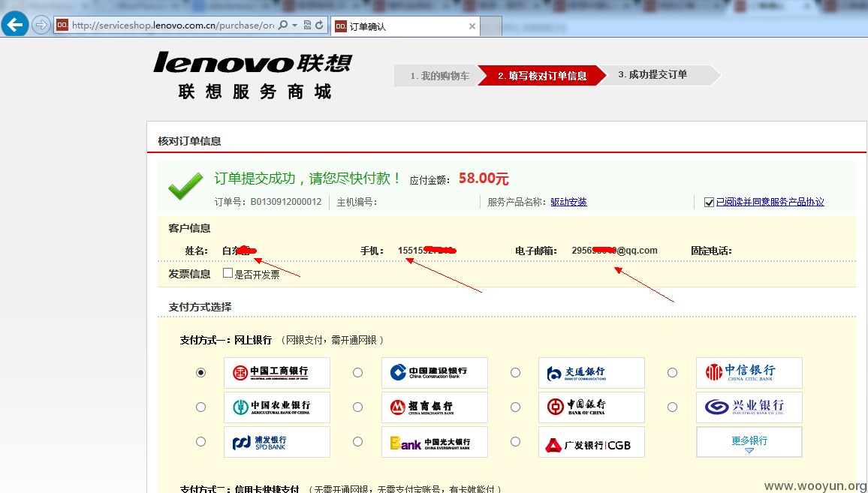The height and width of the screenshot is (493, 868).
Task: Select step 3 成功提交订单
Action: coord(653,75)
